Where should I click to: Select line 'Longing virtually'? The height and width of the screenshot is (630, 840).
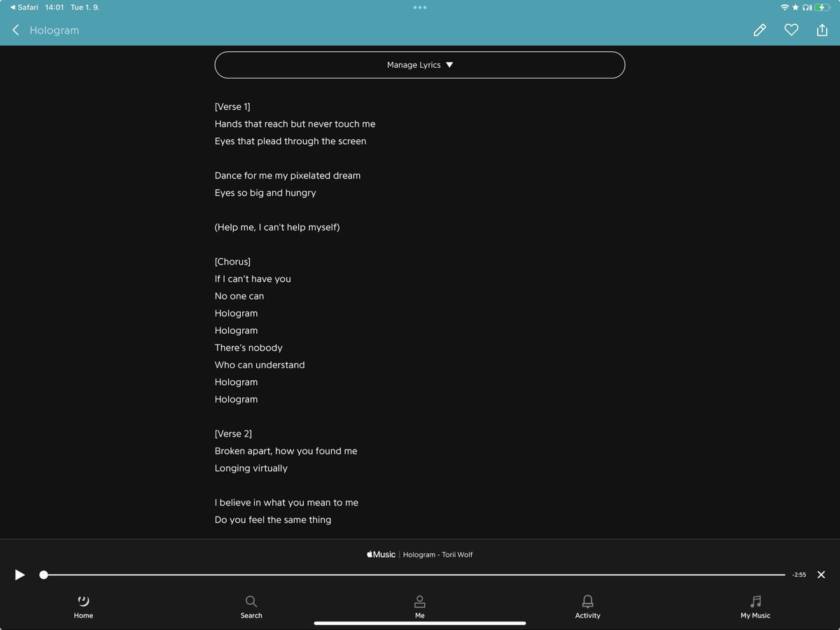(251, 468)
